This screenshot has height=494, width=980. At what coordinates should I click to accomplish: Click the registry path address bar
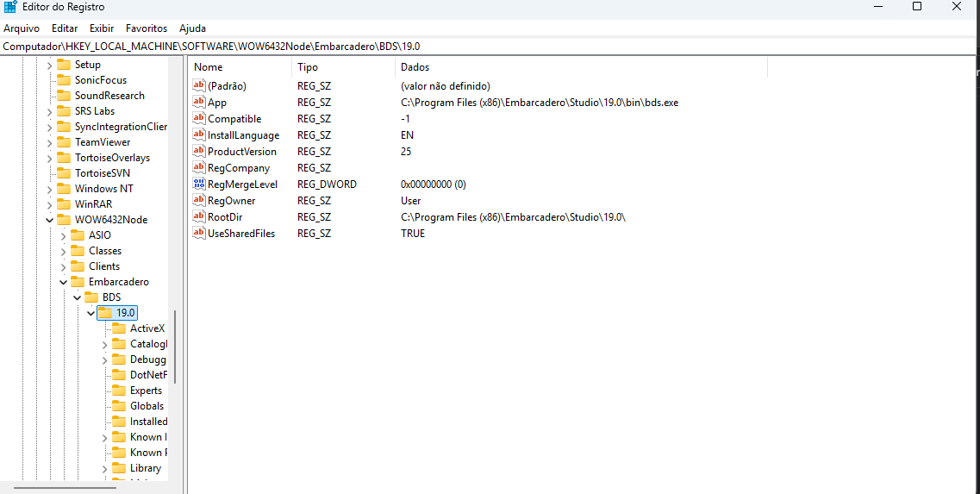coord(490,47)
